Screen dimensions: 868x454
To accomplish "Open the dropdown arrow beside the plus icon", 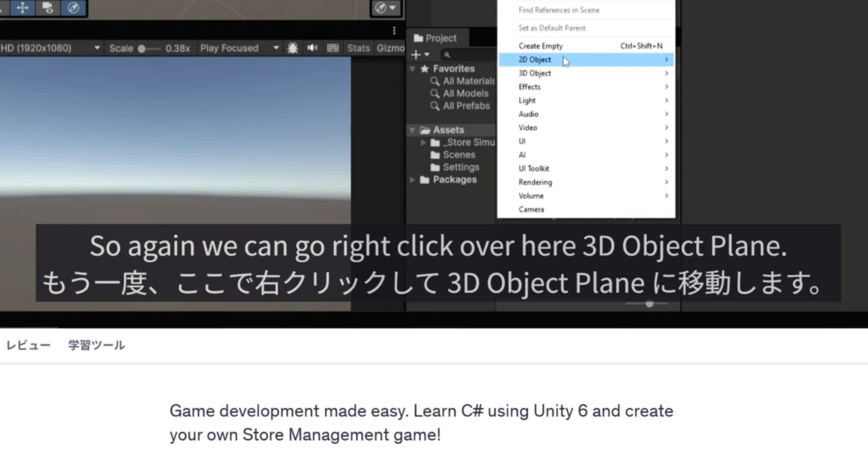I will (x=426, y=55).
